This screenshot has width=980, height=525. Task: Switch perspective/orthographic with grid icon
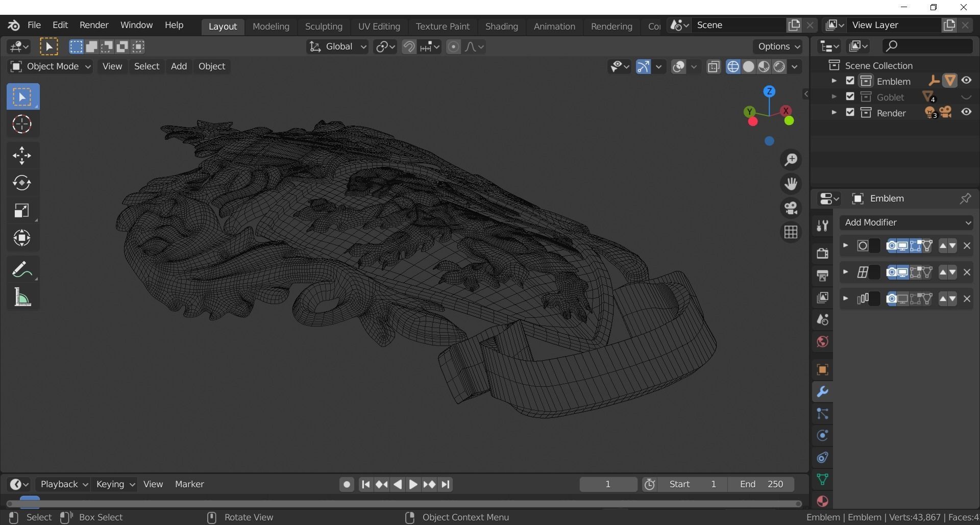tap(791, 232)
